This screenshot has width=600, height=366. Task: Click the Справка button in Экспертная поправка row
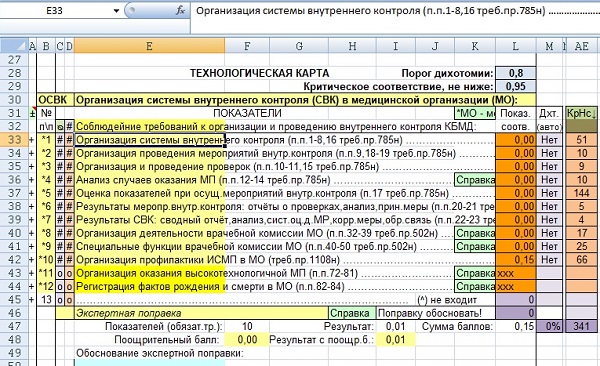pyautogui.click(x=352, y=313)
